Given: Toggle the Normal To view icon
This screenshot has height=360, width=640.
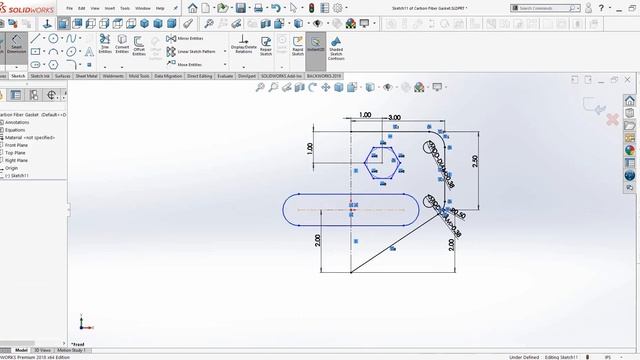Looking at the screenshot, I should click(47, 24).
